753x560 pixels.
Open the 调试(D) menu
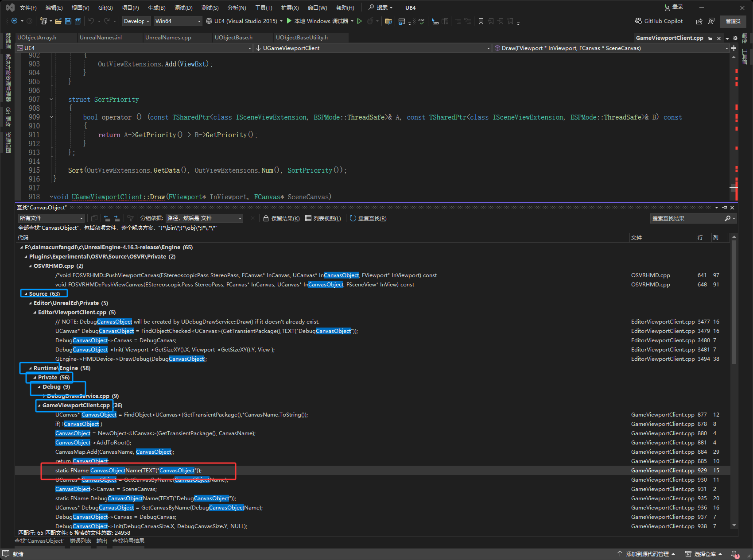click(x=183, y=8)
